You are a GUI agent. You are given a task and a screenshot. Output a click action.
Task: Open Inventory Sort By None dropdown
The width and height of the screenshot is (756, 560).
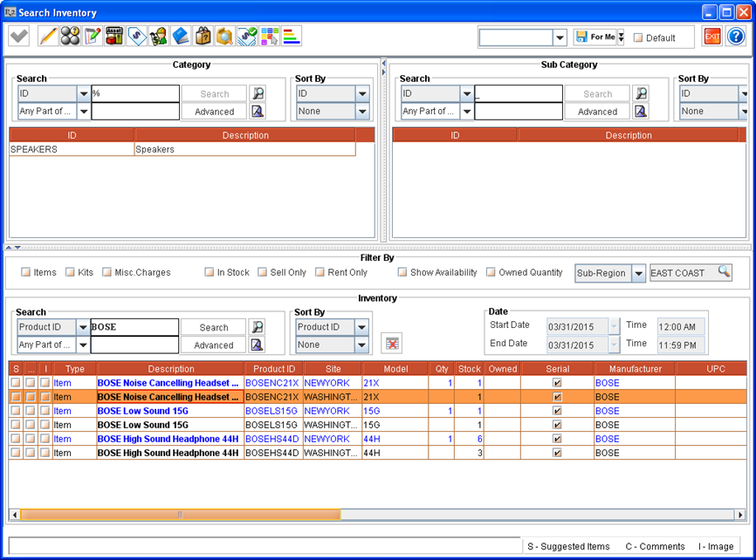click(361, 345)
